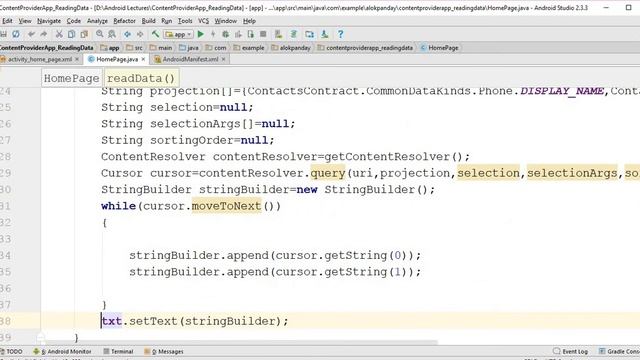
Task: Click the Synchronize toolbar icon
Action: (16, 34)
